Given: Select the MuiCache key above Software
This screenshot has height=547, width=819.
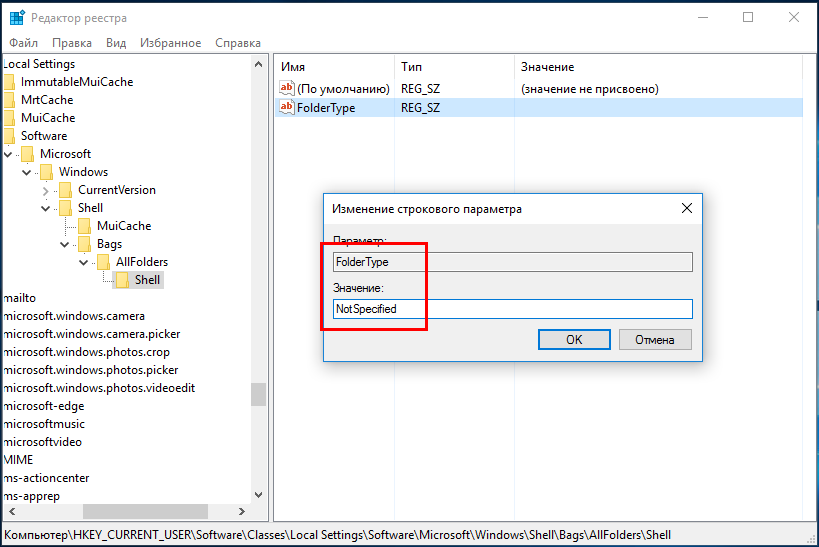Looking at the screenshot, I should coord(48,118).
